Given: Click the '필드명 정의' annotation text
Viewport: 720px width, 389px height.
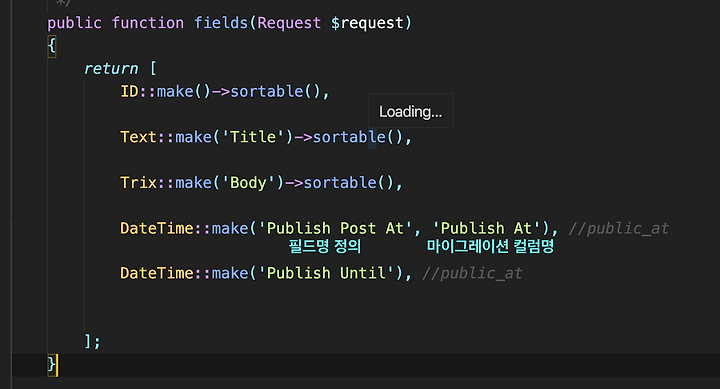Looking at the screenshot, I should (x=325, y=246).
